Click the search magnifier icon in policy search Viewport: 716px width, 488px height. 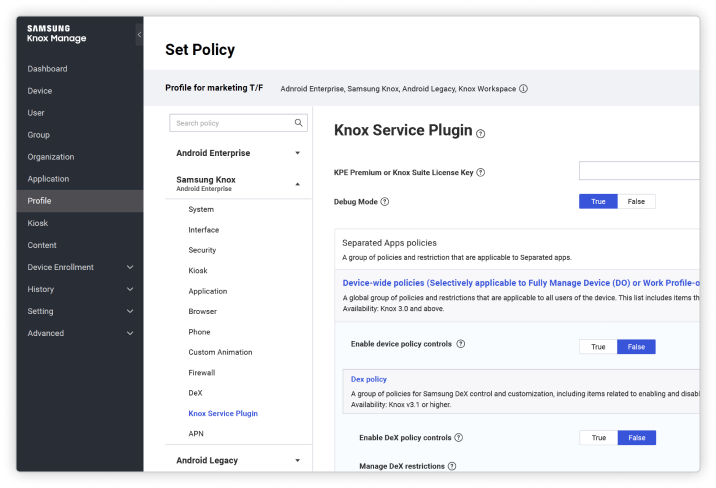[298, 123]
